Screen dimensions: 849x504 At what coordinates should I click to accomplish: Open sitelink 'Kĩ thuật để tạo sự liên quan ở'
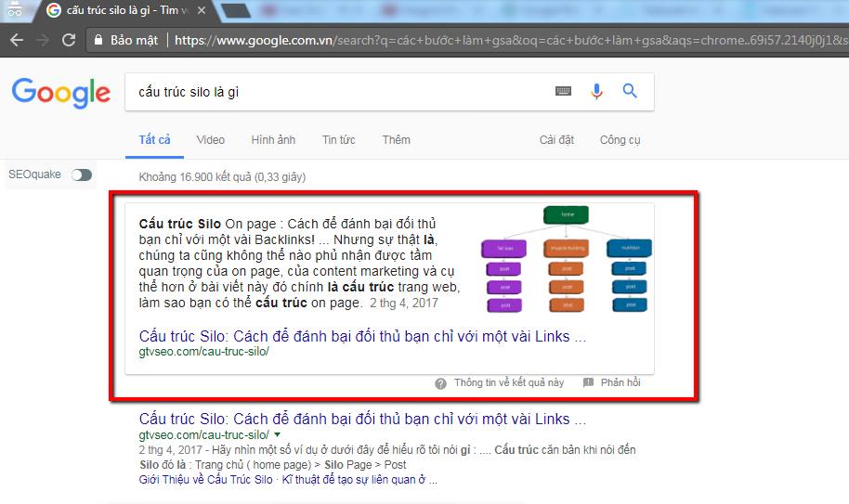pos(354,480)
